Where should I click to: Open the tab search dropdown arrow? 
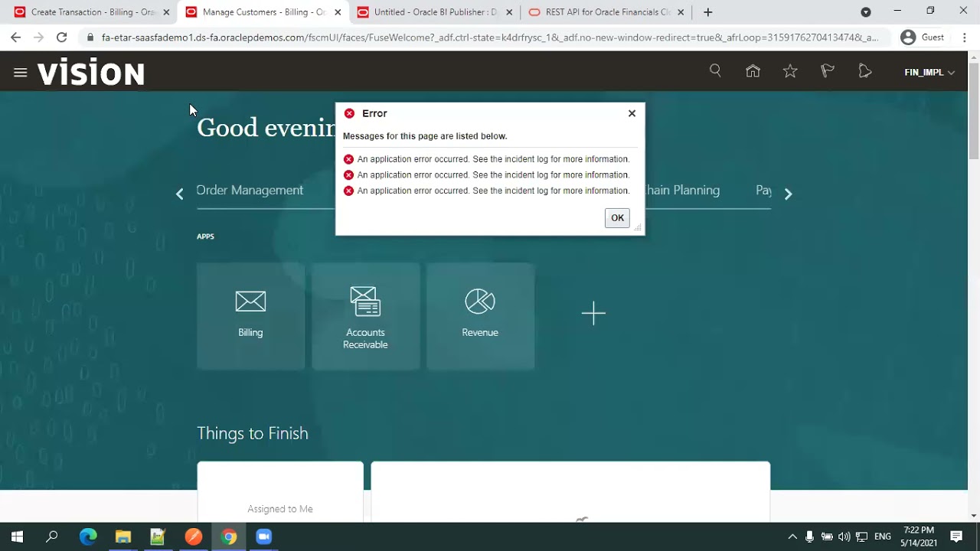[x=866, y=12]
